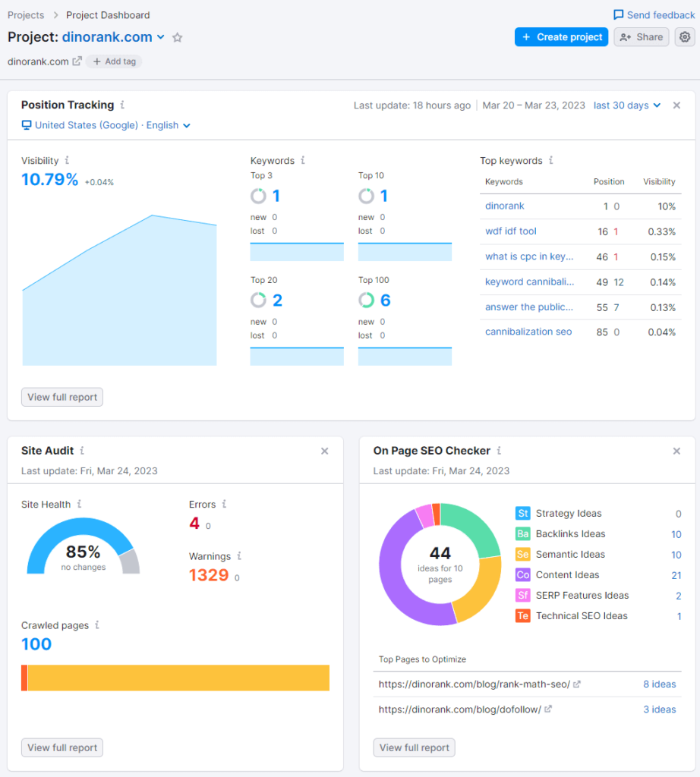The width and height of the screenshot is (700, 777).
Task: Open keyword dinorank link
Action: coord(504,206)
